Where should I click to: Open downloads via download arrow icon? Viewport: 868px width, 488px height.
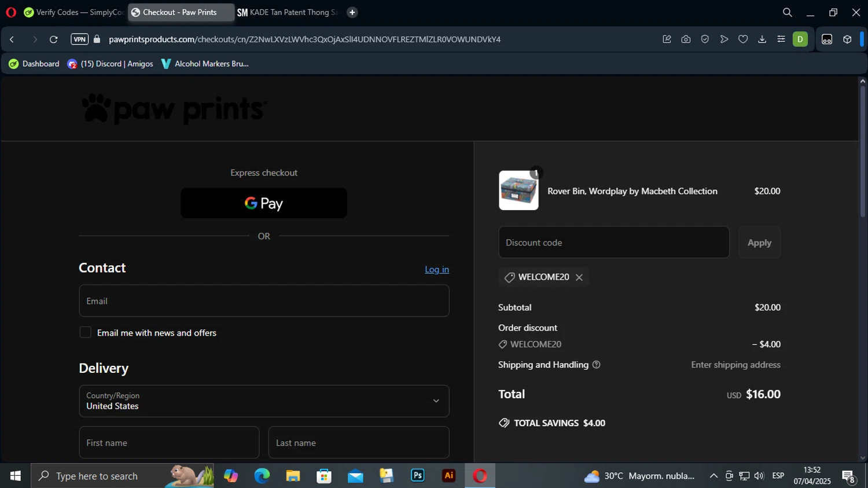click(762, 39)
